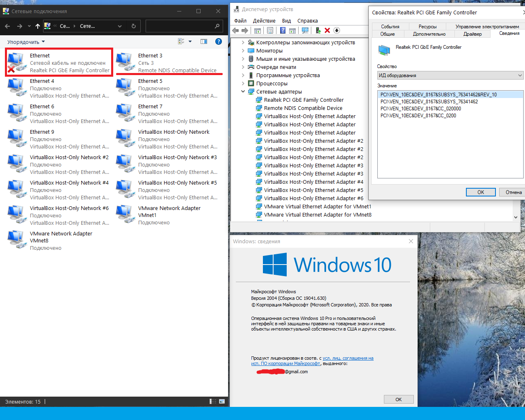
Task: Click Update driver icon in toolbar
Action: pos(318,30)
